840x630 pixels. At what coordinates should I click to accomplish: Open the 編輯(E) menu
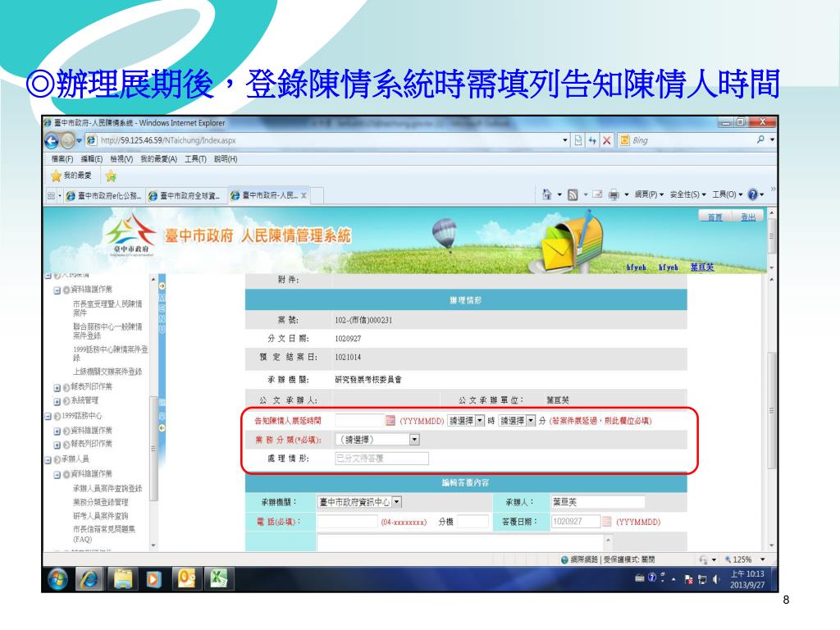(x=92, y=159)
